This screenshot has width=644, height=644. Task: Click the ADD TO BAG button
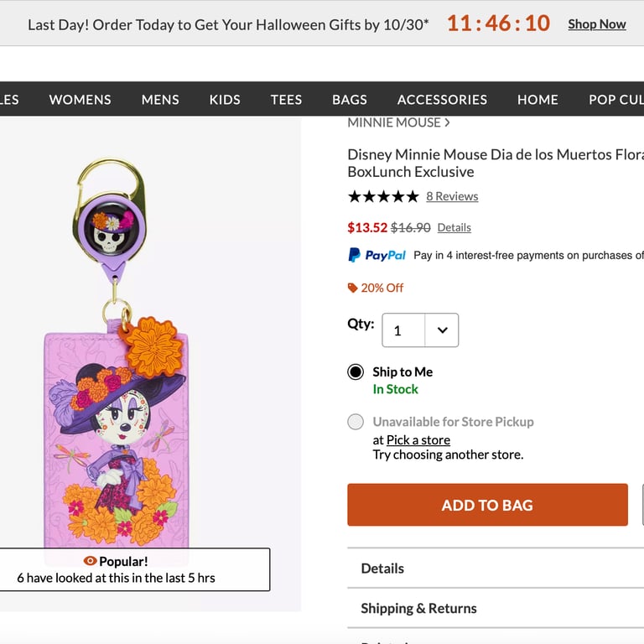tap(487, 505)
